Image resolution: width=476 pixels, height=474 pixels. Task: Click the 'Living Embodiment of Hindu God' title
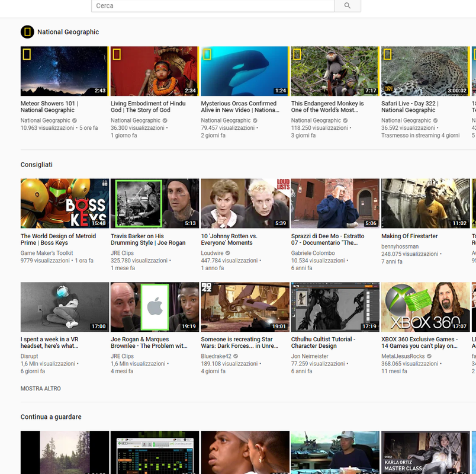[148, 107]
